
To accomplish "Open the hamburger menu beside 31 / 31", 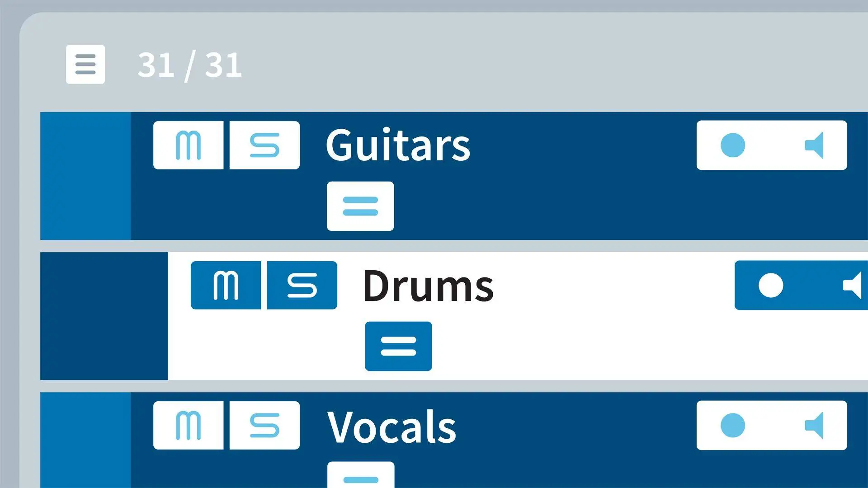I will coord(85,64).
